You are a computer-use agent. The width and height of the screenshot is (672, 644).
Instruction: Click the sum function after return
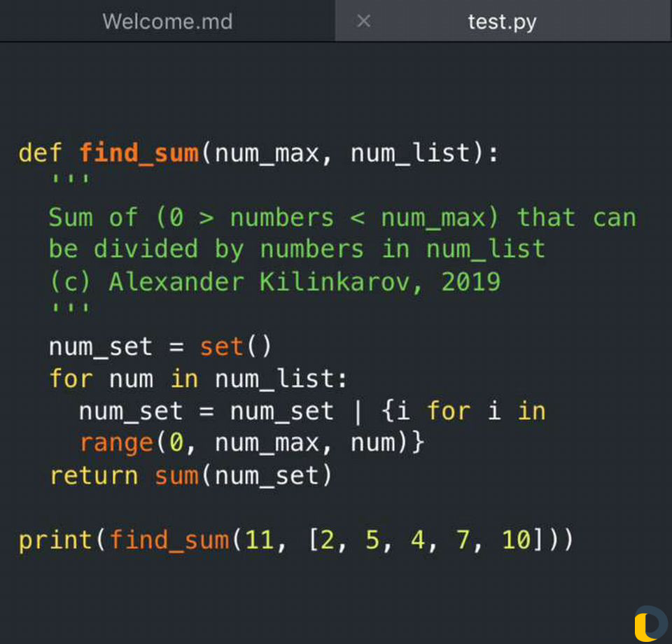point(176,475)
